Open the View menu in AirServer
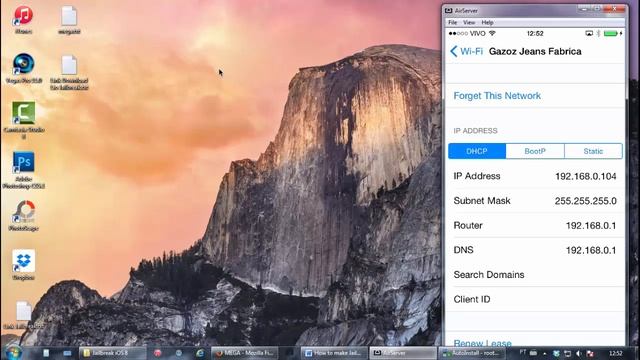 pos(469,22)
